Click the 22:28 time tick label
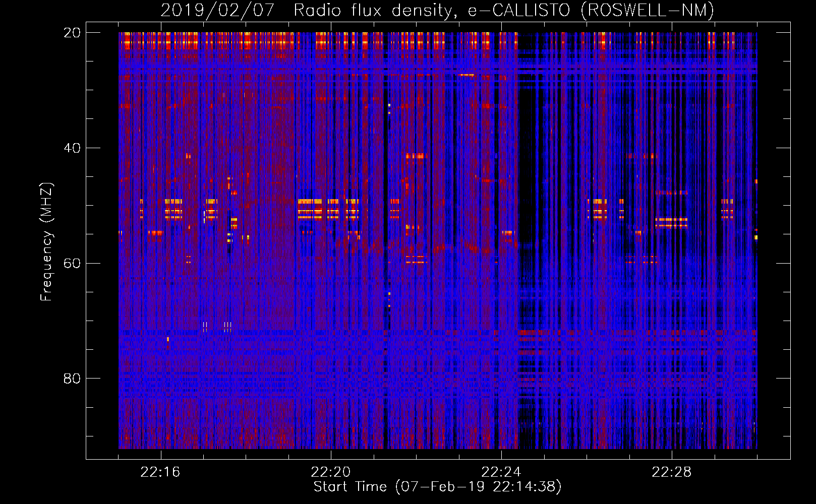The height and width of the screenshot is (504, 816). 672,472
